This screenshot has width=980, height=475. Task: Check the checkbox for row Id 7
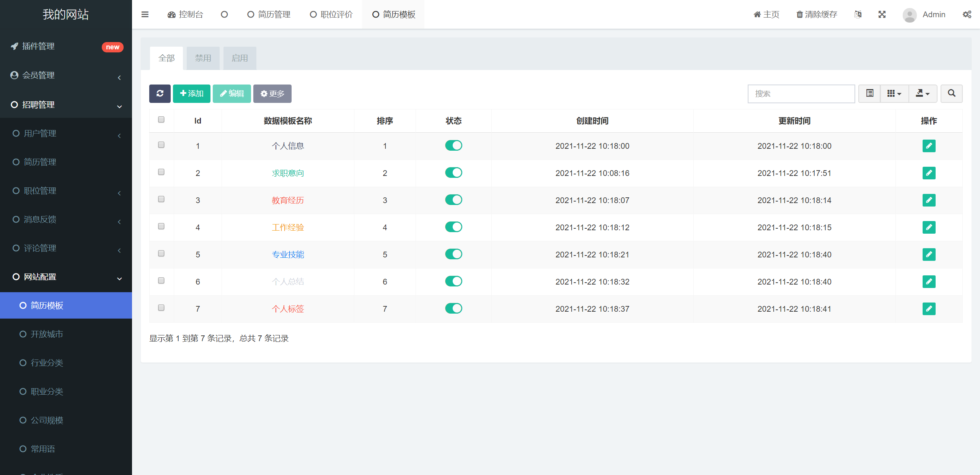click(161, 308)
